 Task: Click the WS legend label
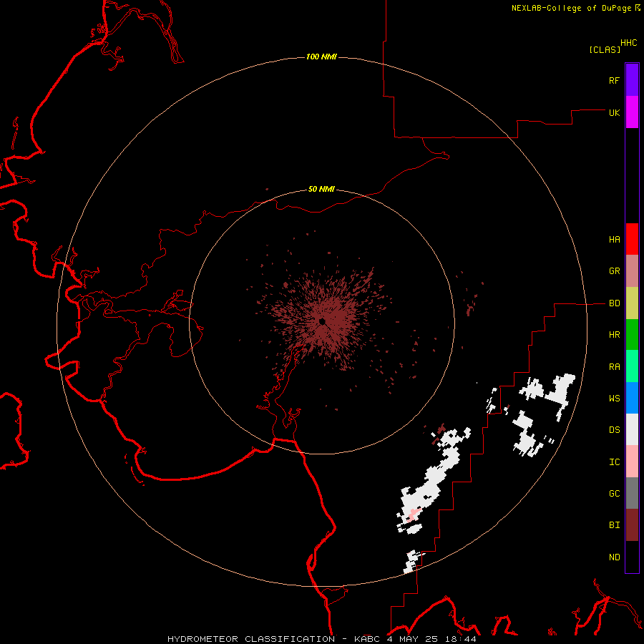coord(614,399)
